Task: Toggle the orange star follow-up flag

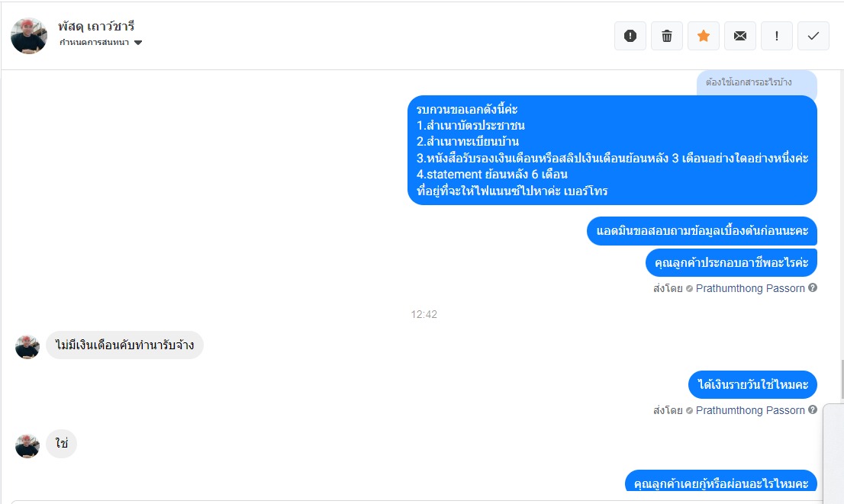Action: [x=704, y=36]
